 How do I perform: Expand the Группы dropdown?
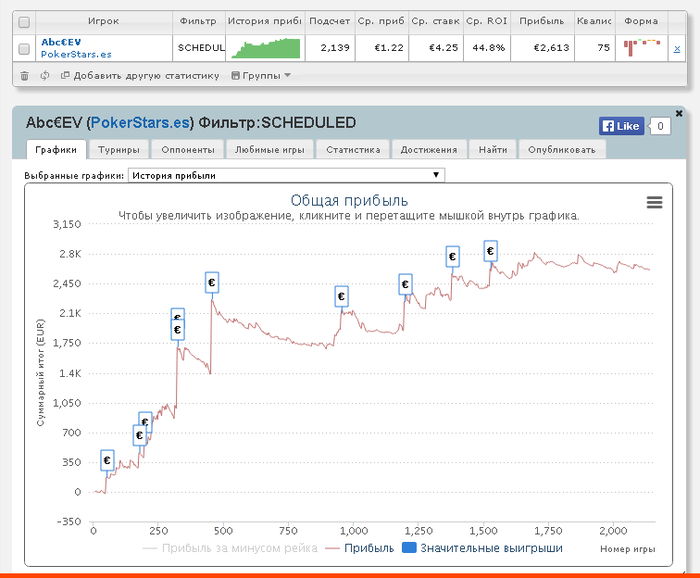[x=261, y=76]
